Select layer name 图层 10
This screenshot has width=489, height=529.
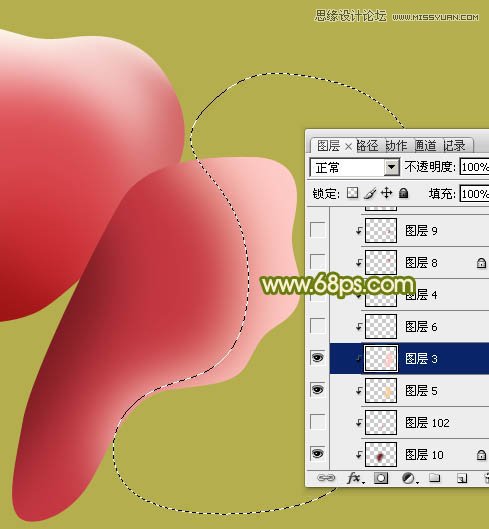(x=424, y=455)
